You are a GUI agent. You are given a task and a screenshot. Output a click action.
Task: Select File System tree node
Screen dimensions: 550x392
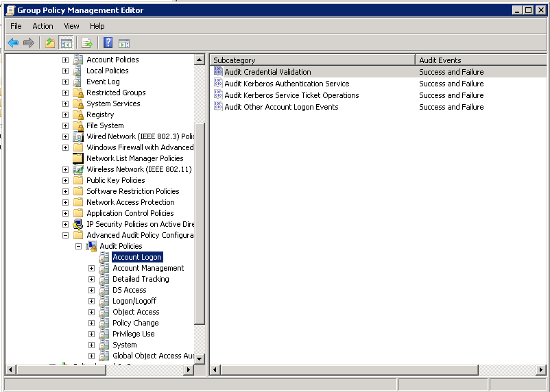(x=105, y=125)
